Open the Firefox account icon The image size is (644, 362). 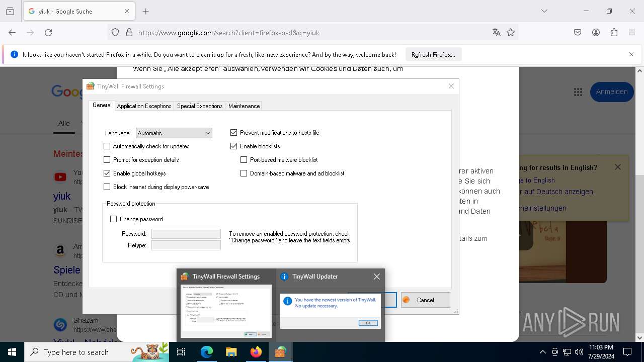pyautogui.click(x=596, y=33)
